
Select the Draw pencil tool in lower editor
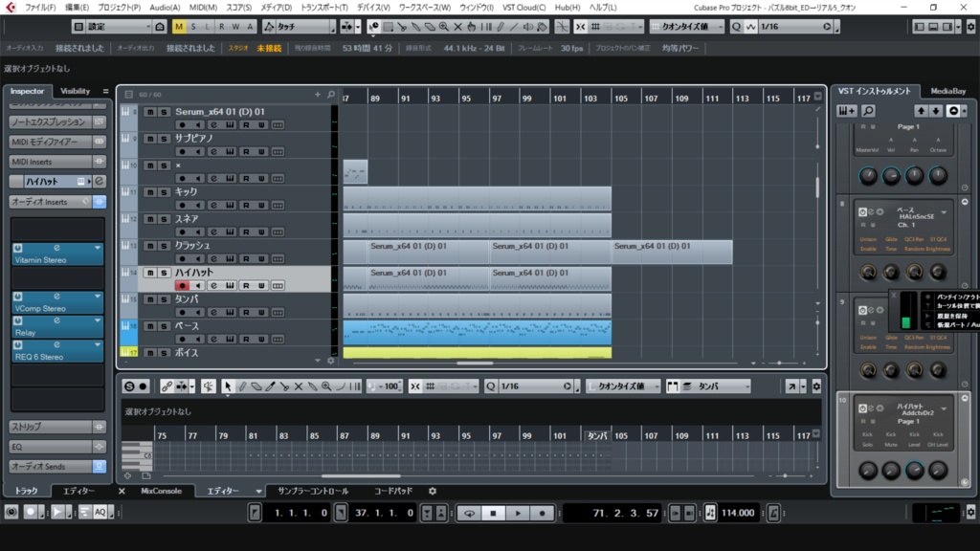[x=242, y=386]
